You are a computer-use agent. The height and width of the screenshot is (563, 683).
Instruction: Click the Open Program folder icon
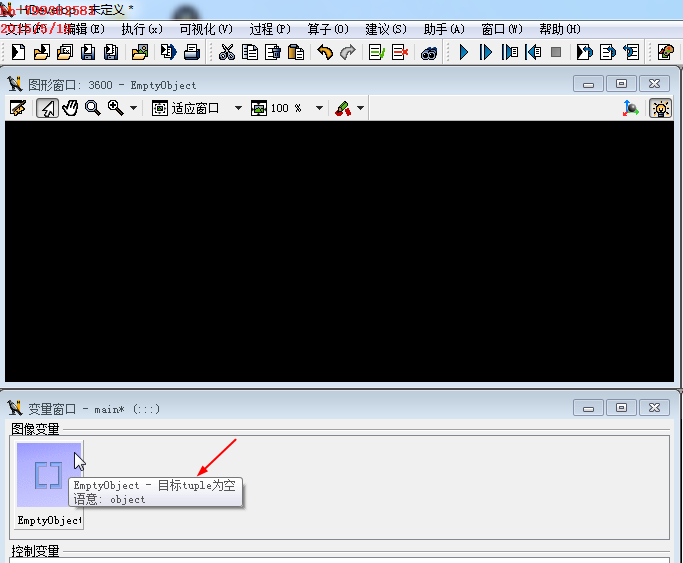pyautogui.click(x=42, y=52)
